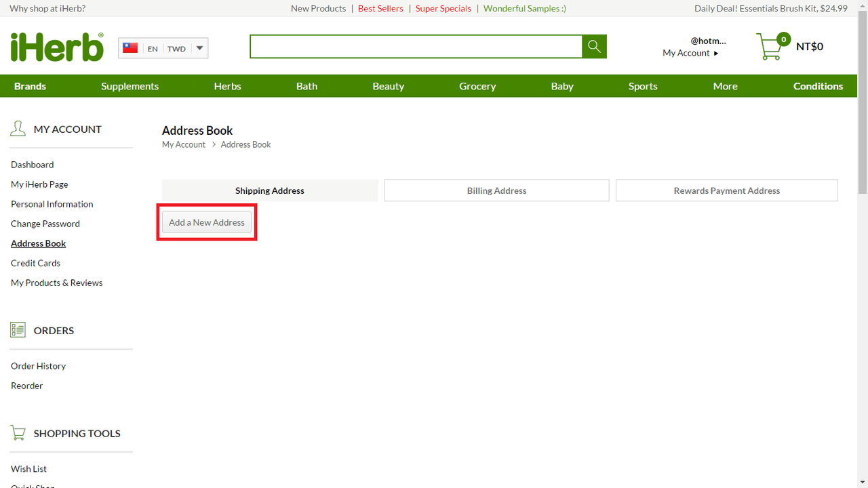The height and width of the screenshot is (488, 868).
Task: Open Wish List in sidebar
Action: [x=29, y=469]
